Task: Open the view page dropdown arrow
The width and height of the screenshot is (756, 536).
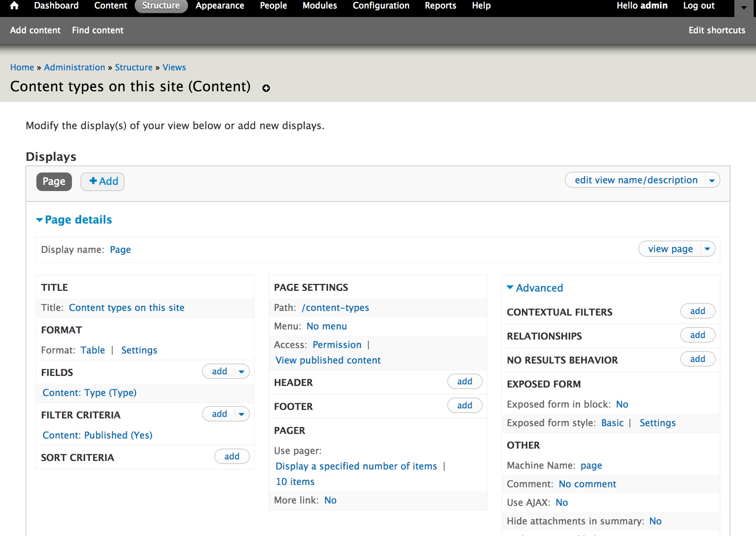Action: tap(708, 249)
